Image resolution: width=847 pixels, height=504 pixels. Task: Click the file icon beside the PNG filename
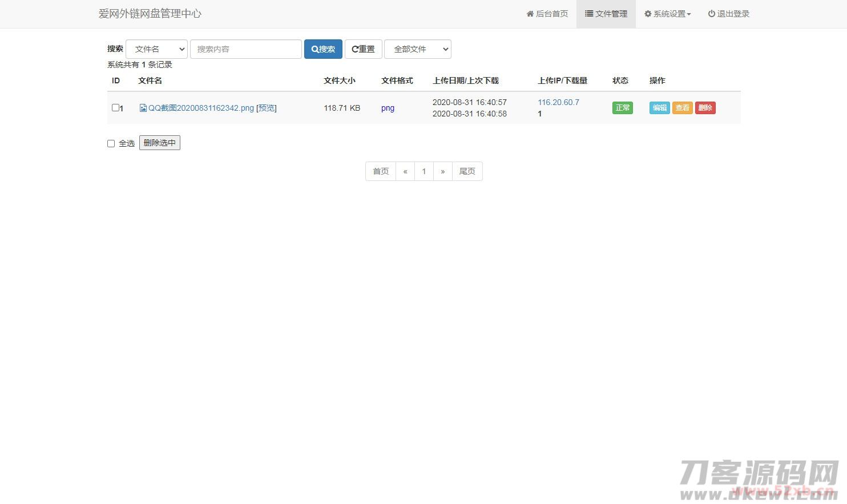click(x=143, y=108)
